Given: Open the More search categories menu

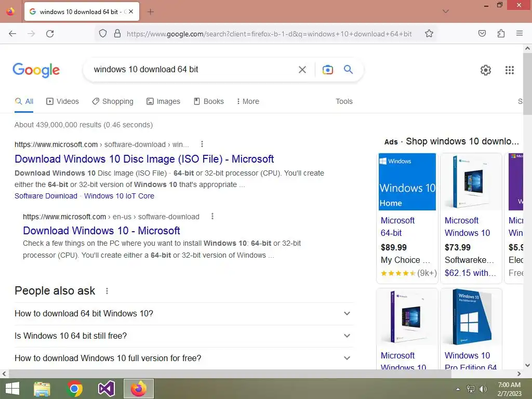Looking at the screenshot, I should click(x=248, y=101).
